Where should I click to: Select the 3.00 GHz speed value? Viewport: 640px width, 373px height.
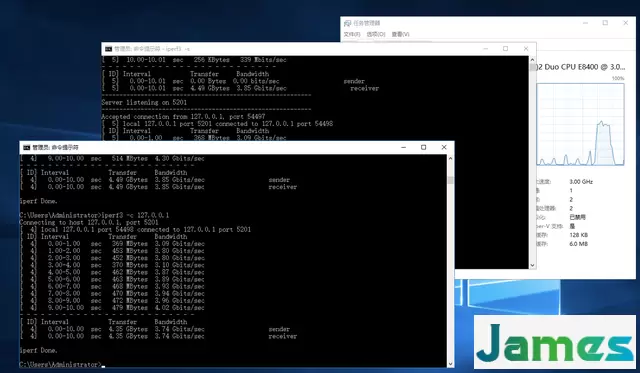tap(581, 182)
